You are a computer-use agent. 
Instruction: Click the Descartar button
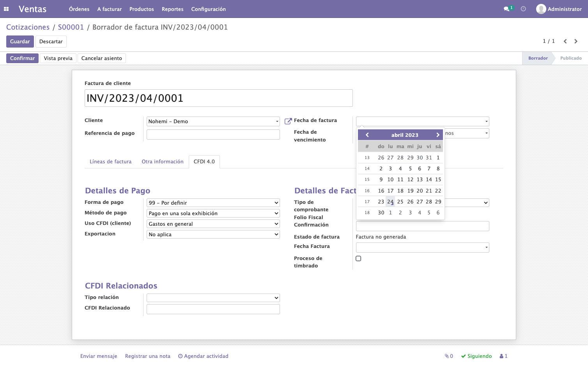coord(51,42)
